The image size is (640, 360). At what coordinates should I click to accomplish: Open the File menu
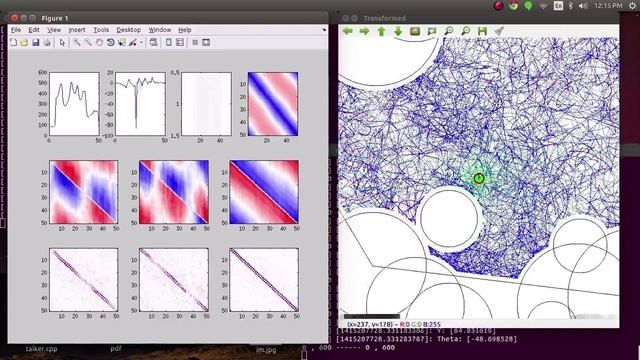tap(16, 30)
